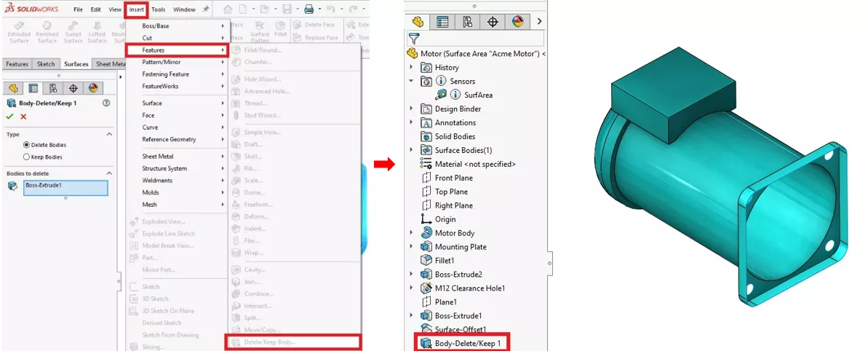Screen dimensions: 868x354
Task: Expand the Annotations node
Action: 411,122
